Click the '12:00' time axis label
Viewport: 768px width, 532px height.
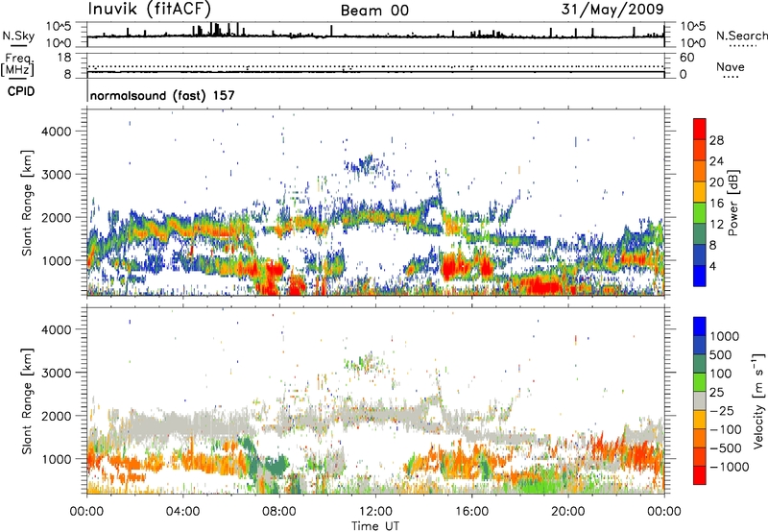tap(375, 512)
